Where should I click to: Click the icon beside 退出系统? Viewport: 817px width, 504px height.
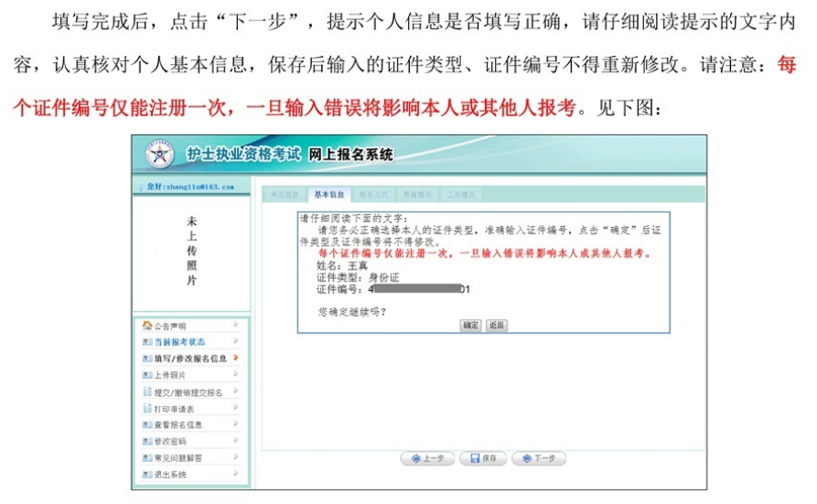tap(146, 474)
